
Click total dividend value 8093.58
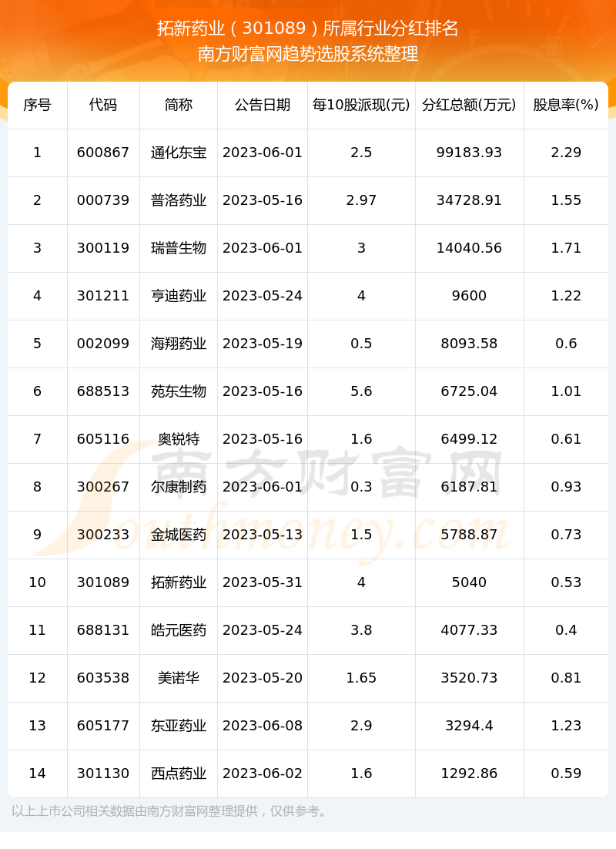(x=469, y=344)
